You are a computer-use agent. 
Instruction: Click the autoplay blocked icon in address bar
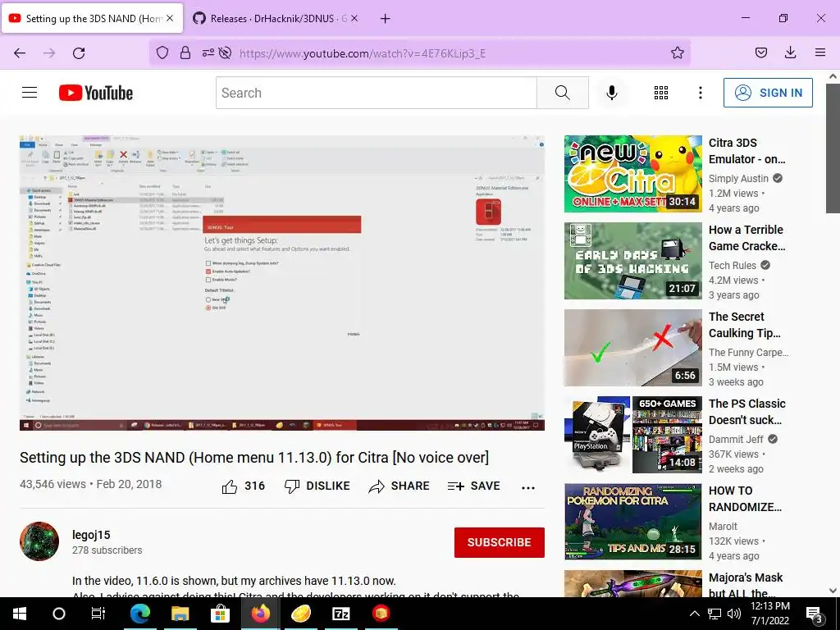pos(226,52)
